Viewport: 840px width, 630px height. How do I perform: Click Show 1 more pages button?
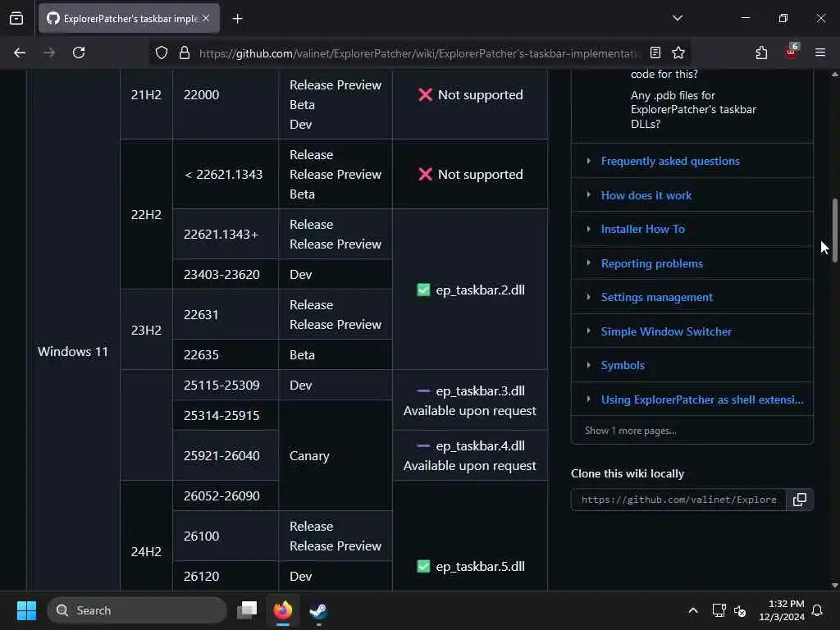click(x=631, y=431)
